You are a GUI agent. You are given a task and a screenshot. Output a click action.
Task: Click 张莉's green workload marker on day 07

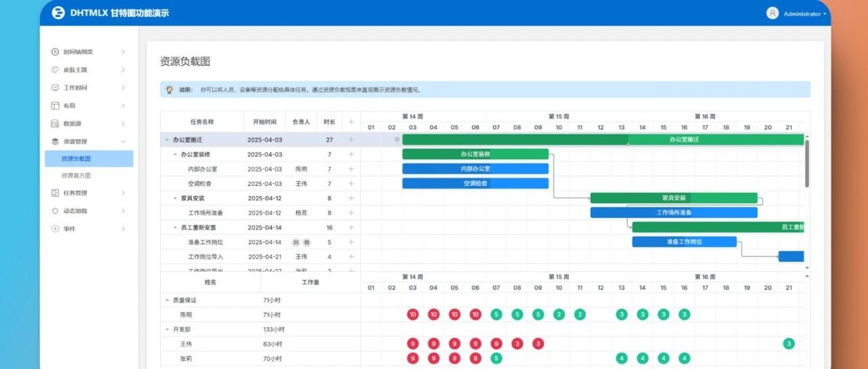tap(496, 358)
